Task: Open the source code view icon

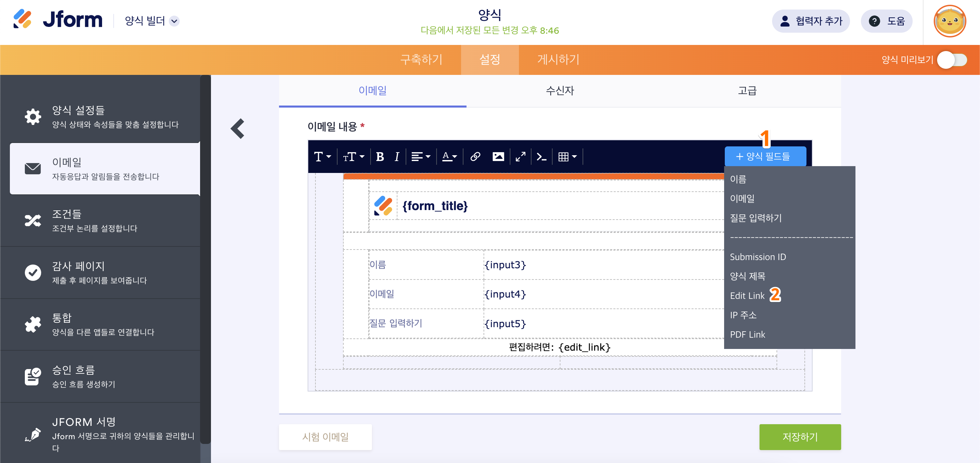Action: pos(541,157)
